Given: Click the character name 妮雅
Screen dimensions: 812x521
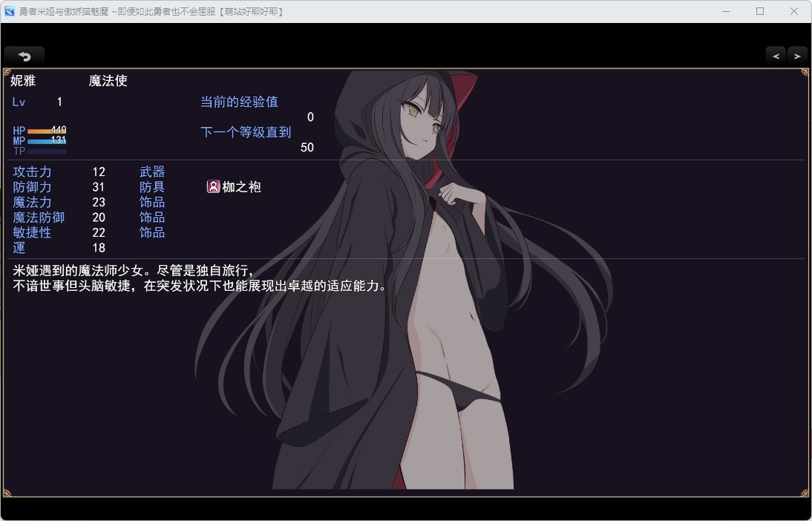Looking at the screenshot, I should pos(23,81).
